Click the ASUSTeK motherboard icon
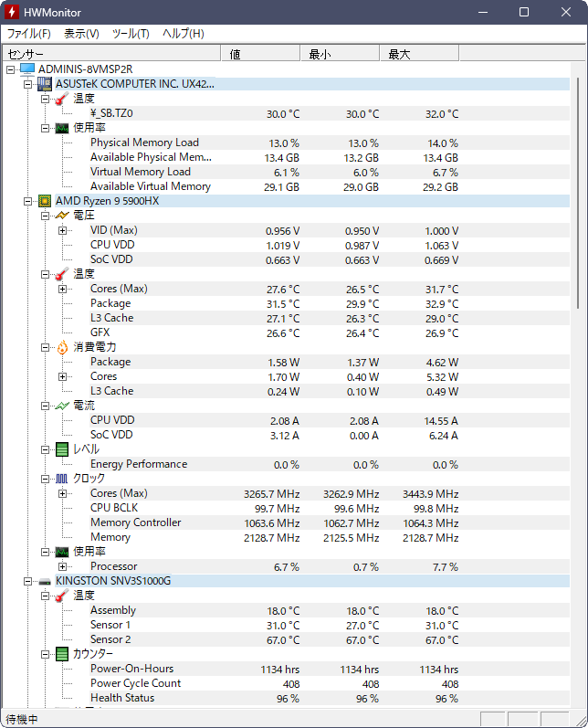588x728 pixels. (45, 84)
